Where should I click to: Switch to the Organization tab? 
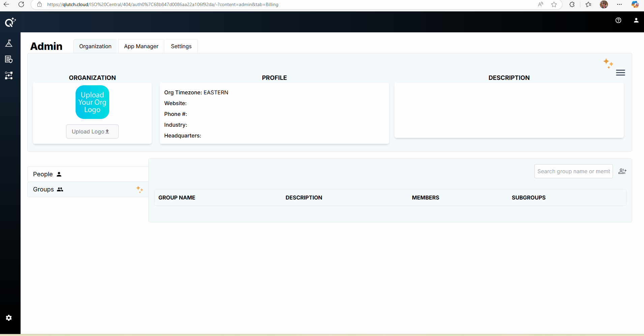tap(95, 46)
